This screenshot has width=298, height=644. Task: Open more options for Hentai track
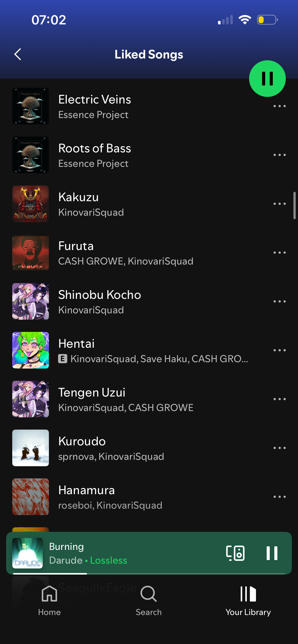pyautogui.click(x=279, y=350)
